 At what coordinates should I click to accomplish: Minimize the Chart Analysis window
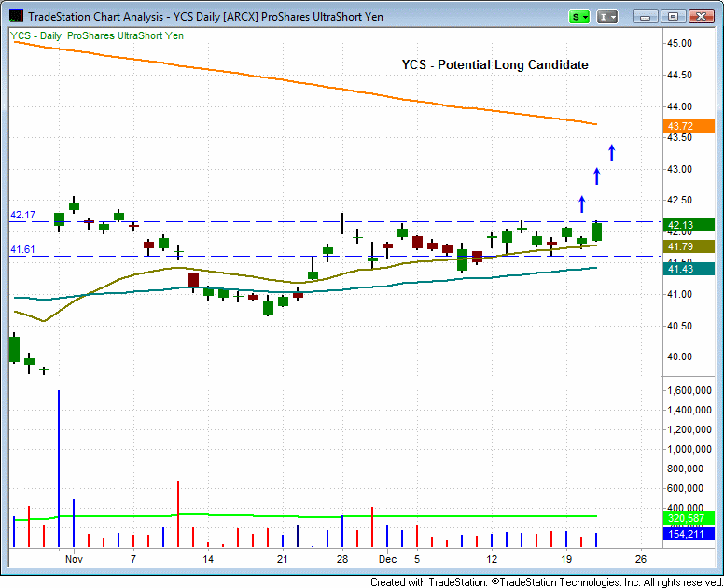pyautogui.click(x=646, y=17)
